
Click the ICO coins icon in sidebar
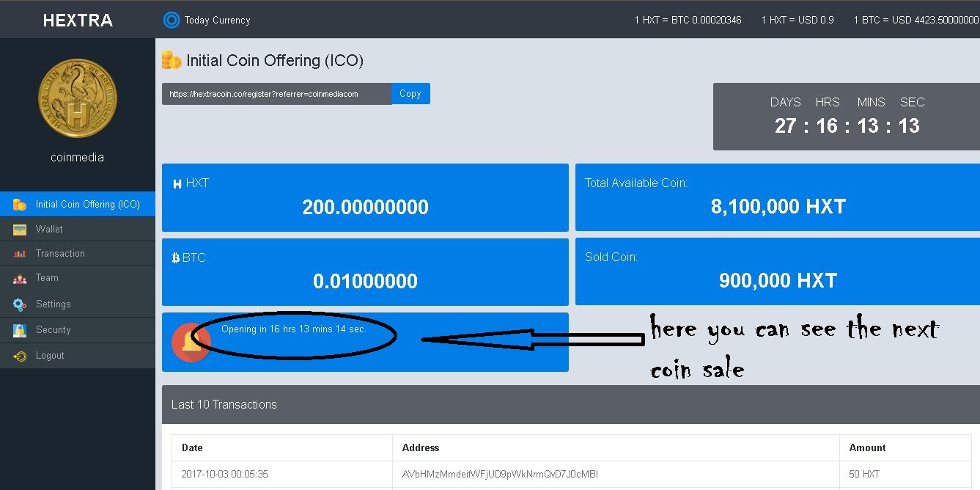[20, 205]
